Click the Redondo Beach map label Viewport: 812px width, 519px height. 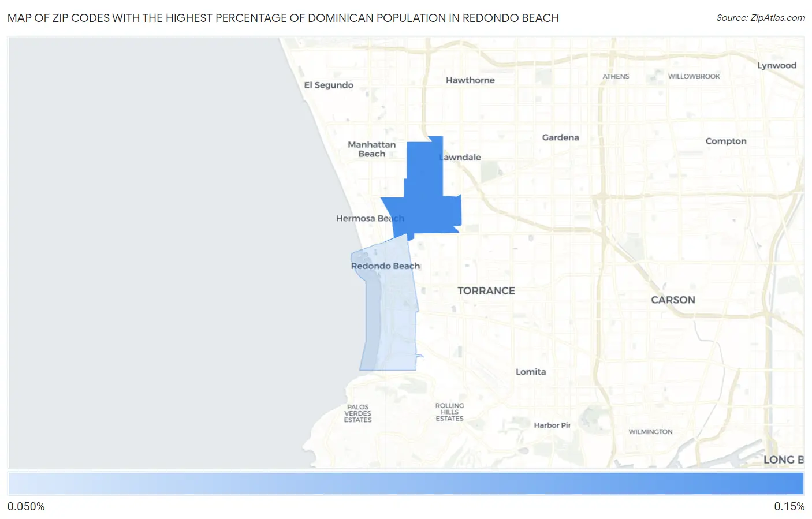[385, 266]
